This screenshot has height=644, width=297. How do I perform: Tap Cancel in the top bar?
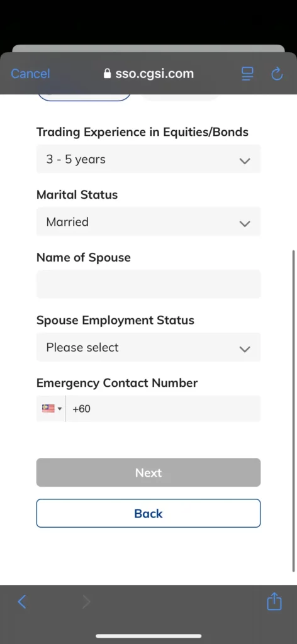point(30,74)
